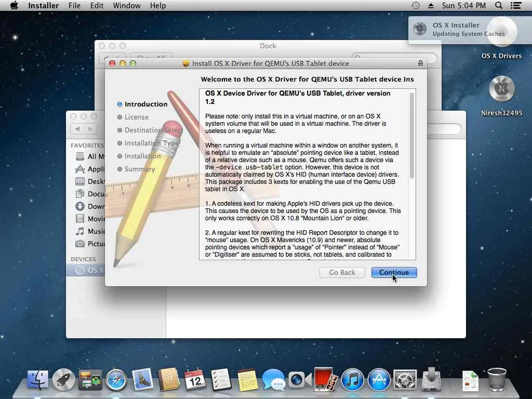The image size is (532, 399).
Task: Click the Time Machine menu bar icon
Action: click(416, 5)
